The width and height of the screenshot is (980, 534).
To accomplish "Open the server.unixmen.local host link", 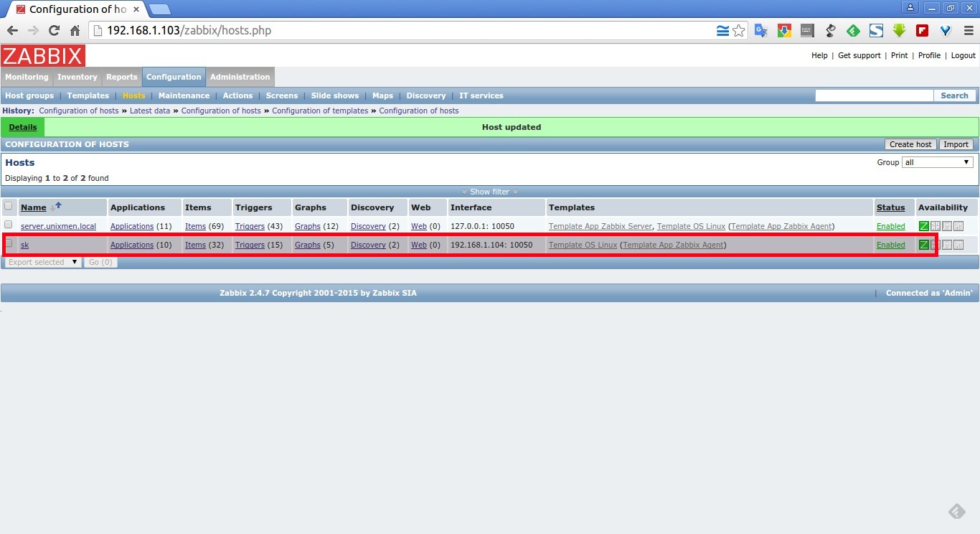I will [x=58, y=226].
